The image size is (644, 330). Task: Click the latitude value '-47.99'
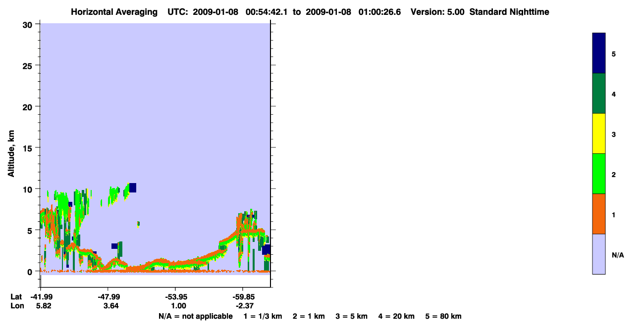point(108,297)
